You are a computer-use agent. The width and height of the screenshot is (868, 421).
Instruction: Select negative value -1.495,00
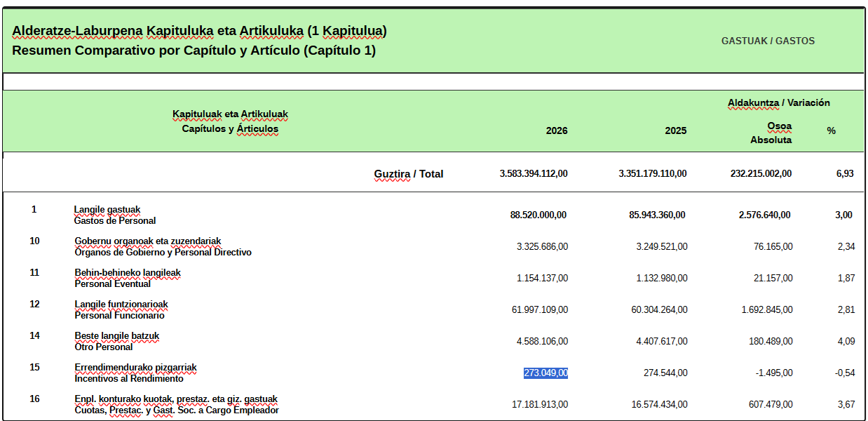(774, 373)
